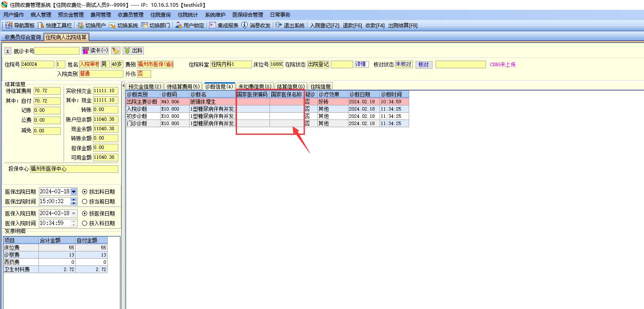The height and width of the screenshot is (309, 644).
Task: Select the 卫生材料费 invoice row
Action: click(x=55, y=269)
